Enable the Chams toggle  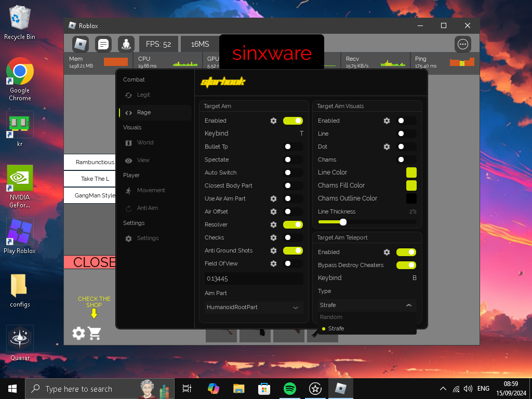point(406,160)
